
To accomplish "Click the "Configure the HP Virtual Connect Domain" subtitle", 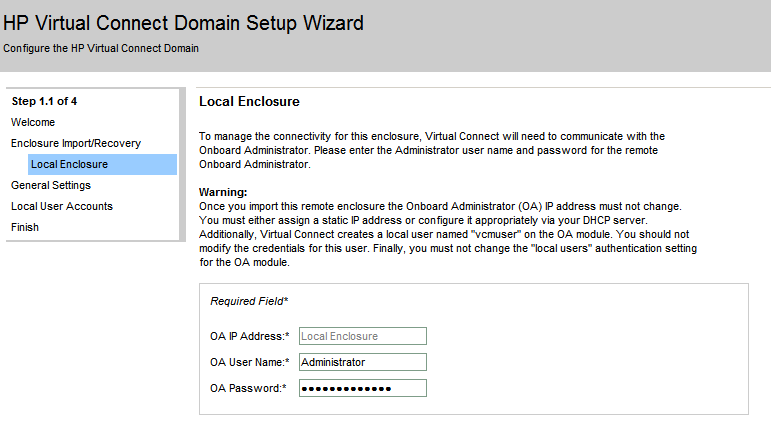I will [101, 48].
